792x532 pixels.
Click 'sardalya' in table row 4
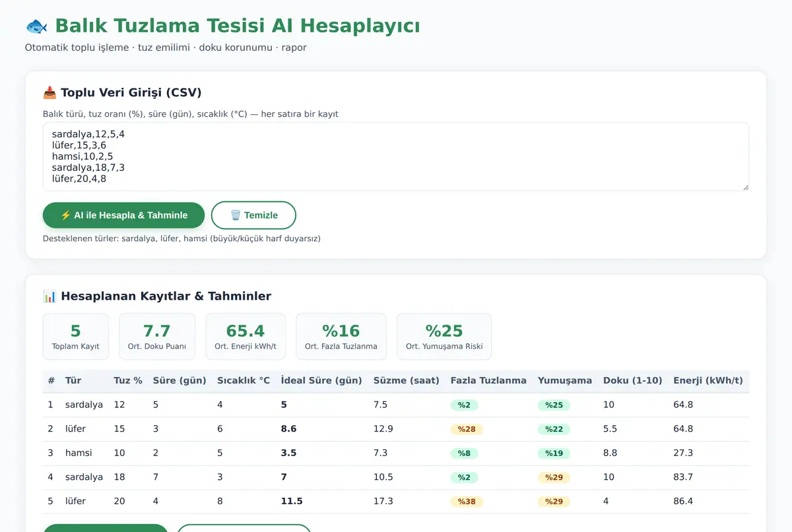tap(84, 477)
